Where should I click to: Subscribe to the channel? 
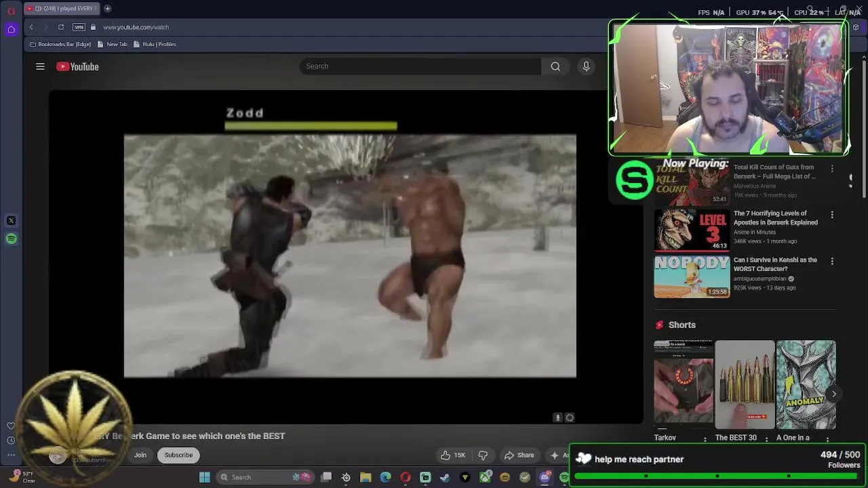(x=178, y=455)
